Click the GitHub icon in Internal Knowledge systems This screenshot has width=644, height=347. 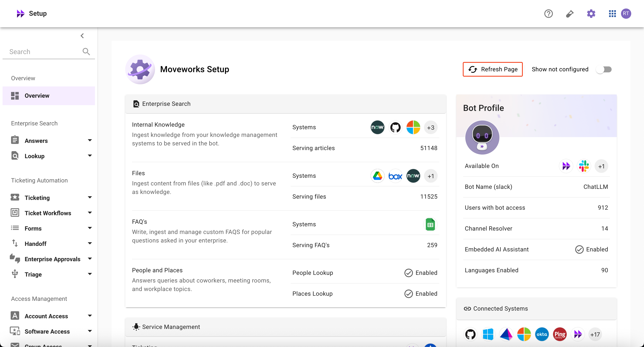coord(395,127)
